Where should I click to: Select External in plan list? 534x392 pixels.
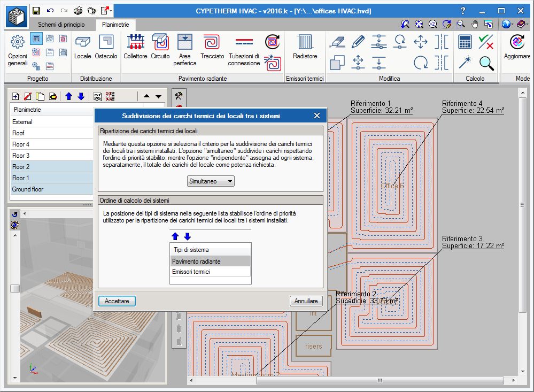[52, 122]
